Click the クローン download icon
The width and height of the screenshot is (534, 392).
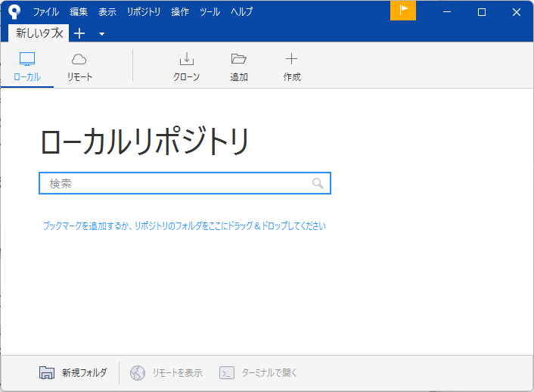(x=186, y=60)
